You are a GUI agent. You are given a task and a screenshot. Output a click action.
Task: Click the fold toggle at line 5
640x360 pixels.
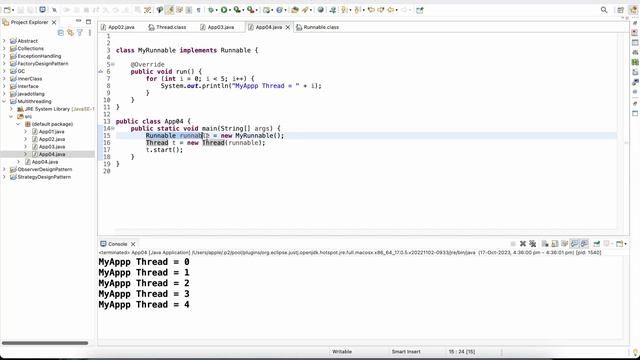pyautogui.click(x=113, y=64)
